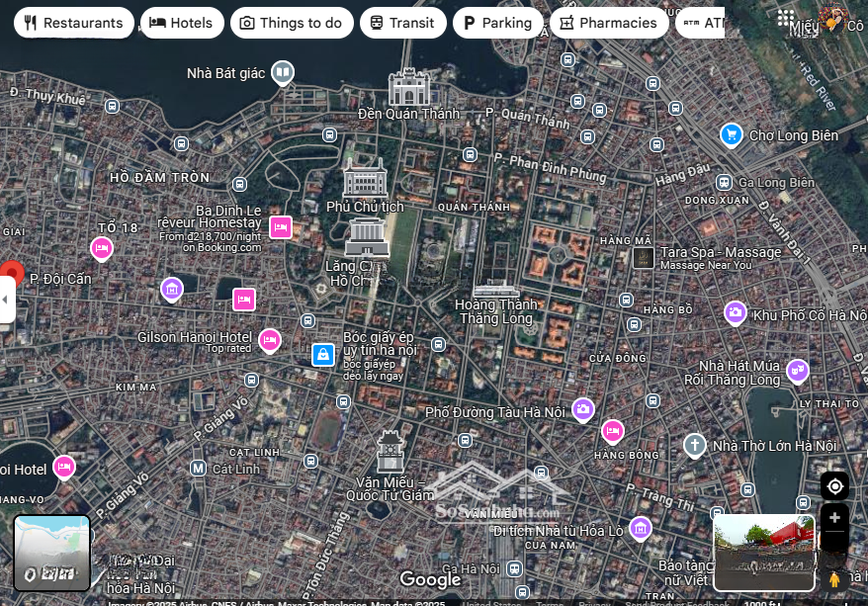
Task: Select Văn Miếu – Quốc Tử Giám landmark icon
Action: click(x=391, y=452)
